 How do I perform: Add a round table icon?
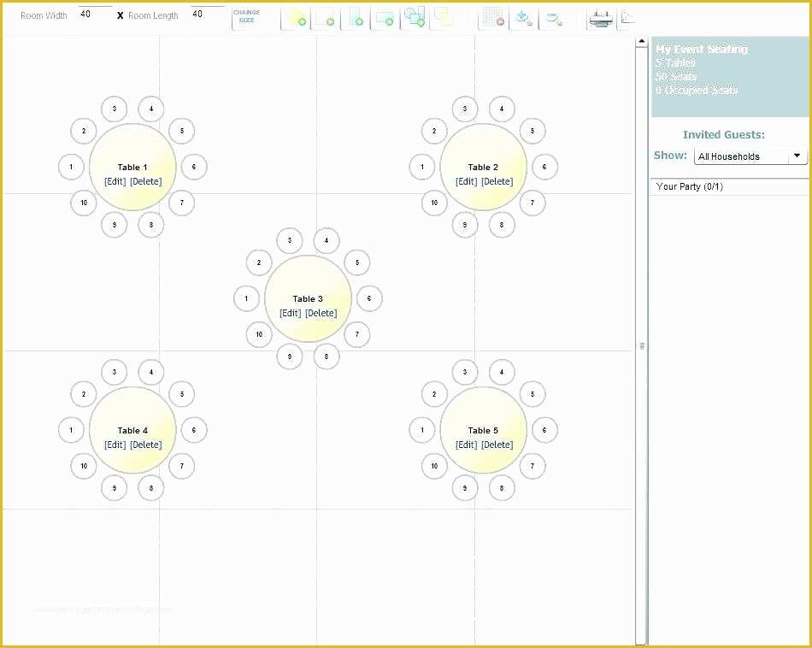click(x=296, y=17)
